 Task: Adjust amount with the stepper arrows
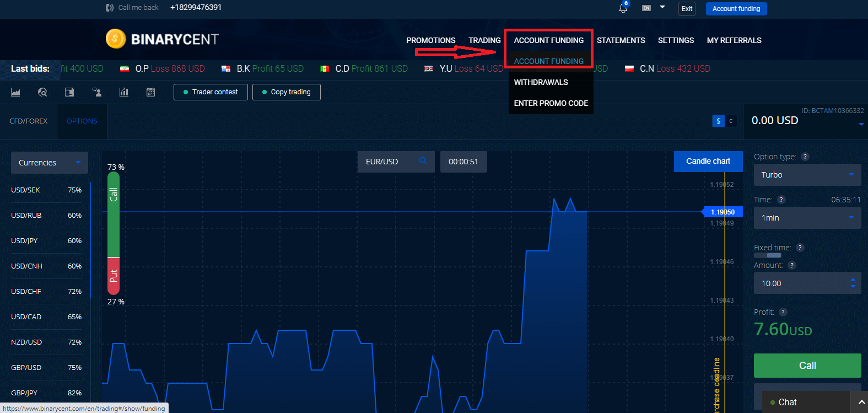(853, 283)
